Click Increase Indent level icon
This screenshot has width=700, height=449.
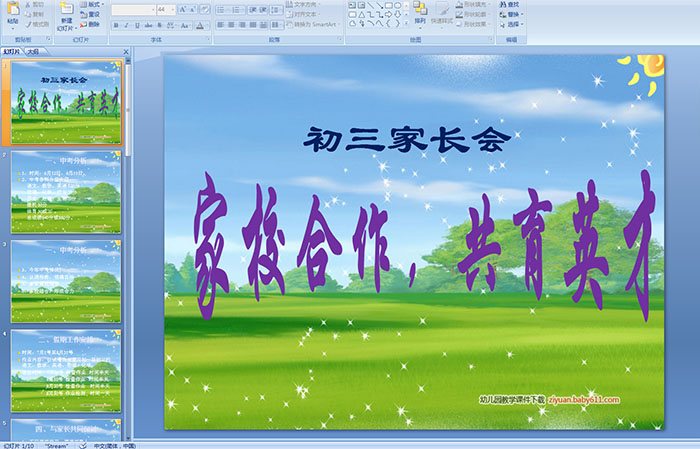pyautogui.click(x=263, y=9)
